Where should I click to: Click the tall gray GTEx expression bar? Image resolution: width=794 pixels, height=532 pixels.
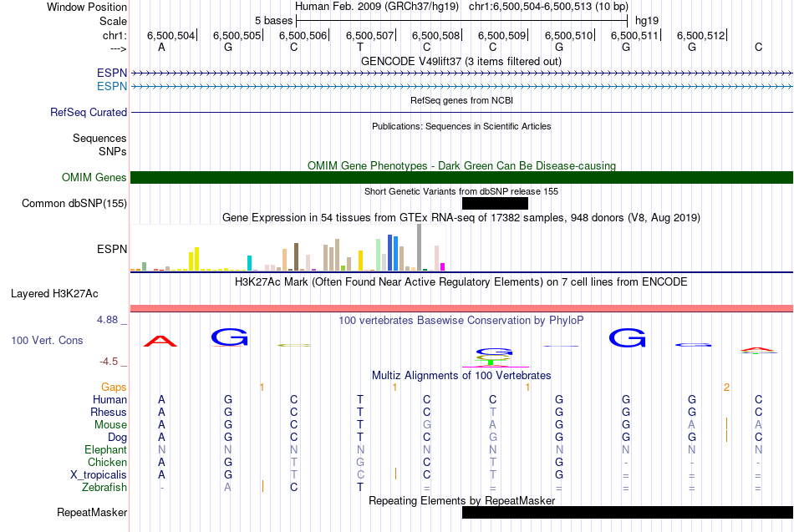pyautogui.click(x=419, y=247)
